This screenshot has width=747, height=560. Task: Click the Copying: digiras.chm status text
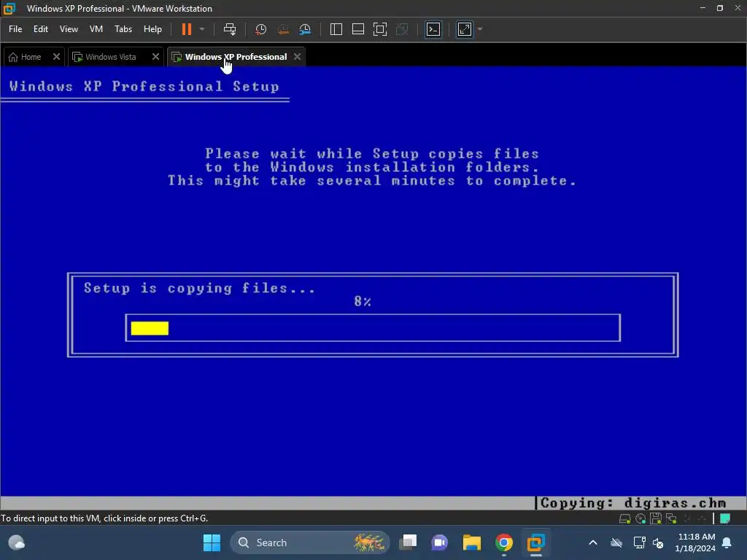[x=633, y=503]
